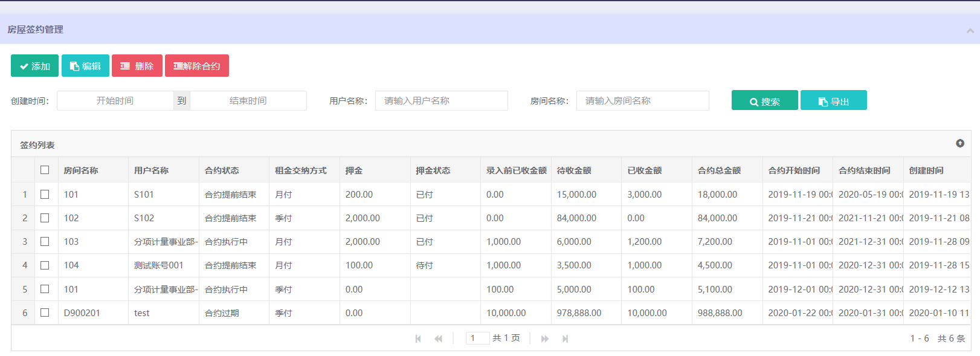Image resolution: width=980 pixels, height=356 pixels.
Task: Open the 结束时间 end date picker
Action: [248, 101]
